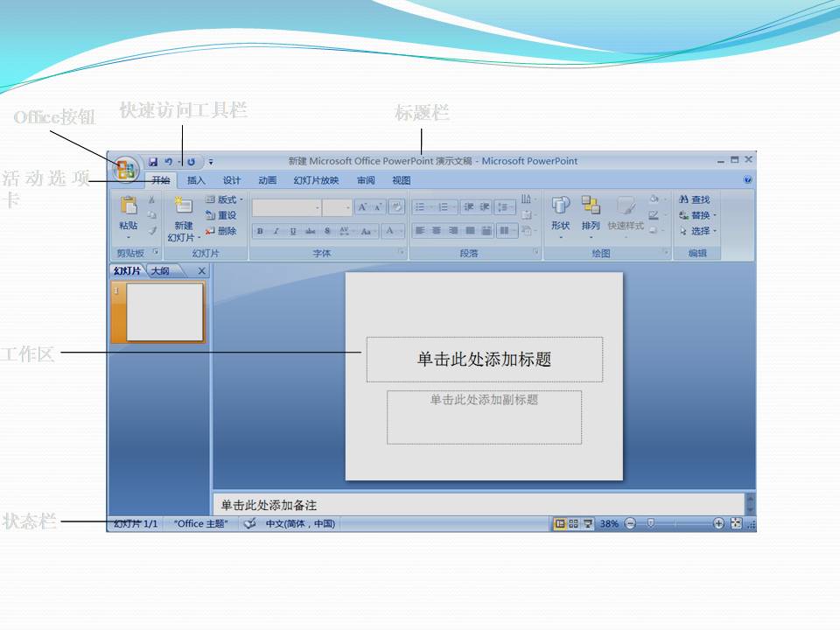The image size is (840, 630).
Task: Open the 快速样式 quick styles gallery
Action: pyautogui.click(x=626, y=218)
